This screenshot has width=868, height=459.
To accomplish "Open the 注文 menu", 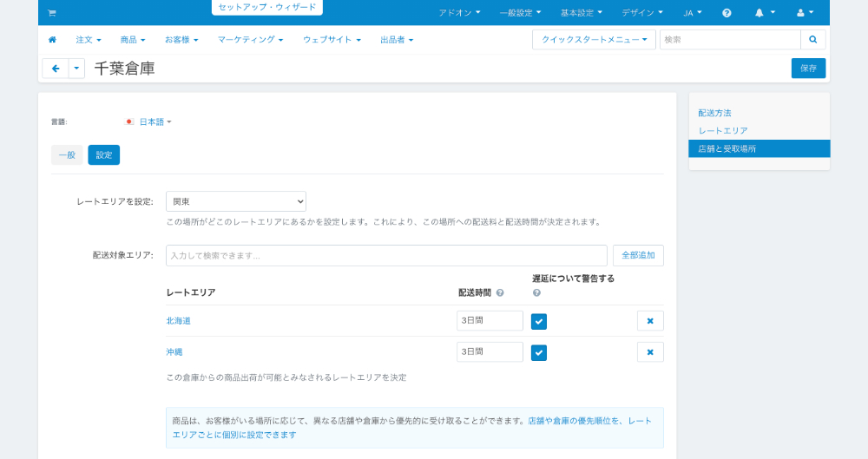I will coord(89,40).
